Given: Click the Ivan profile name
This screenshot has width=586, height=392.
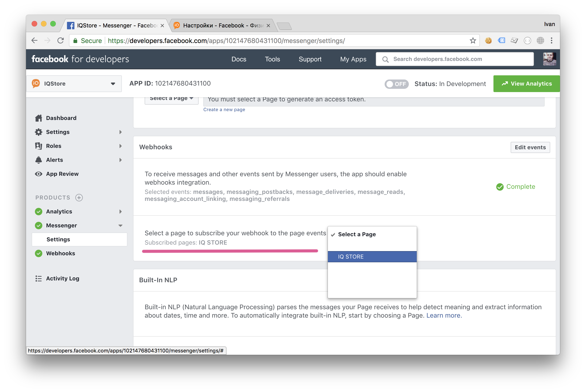Looking at the screenshot, I should point(549,24).
